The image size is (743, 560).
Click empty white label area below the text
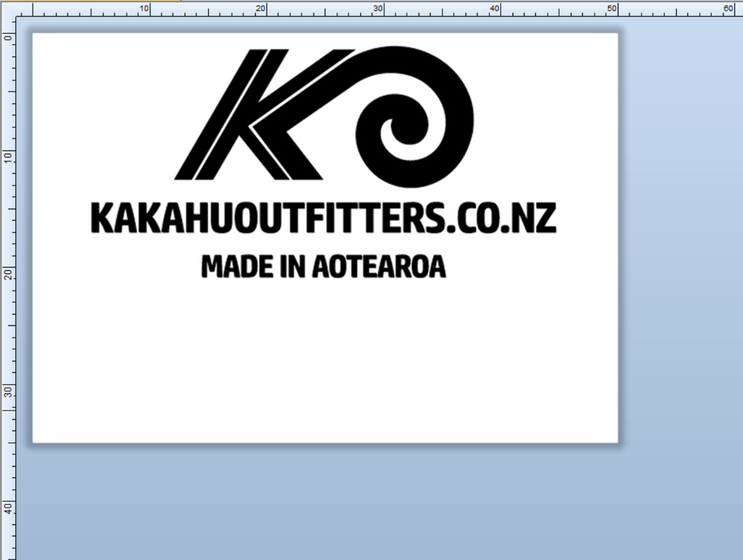[x=324, y=367]
